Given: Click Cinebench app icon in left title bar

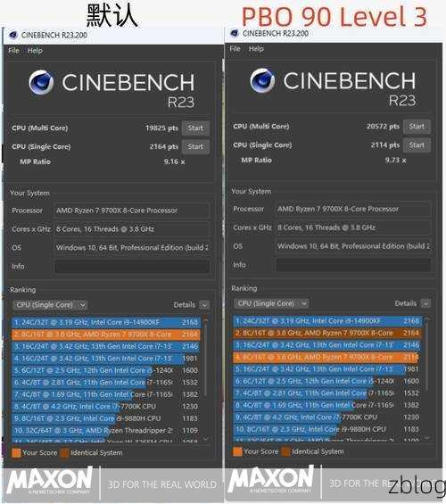Looking at the screenshot, I should (x=13, y=35).
